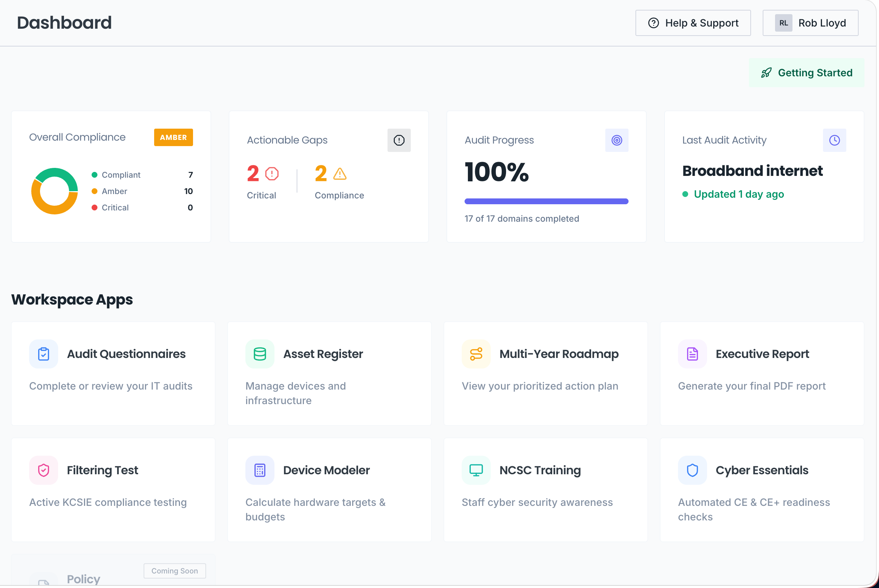879x588 pixels.
Task: Click the green dot beside Updated status
Action: (685, 194)
